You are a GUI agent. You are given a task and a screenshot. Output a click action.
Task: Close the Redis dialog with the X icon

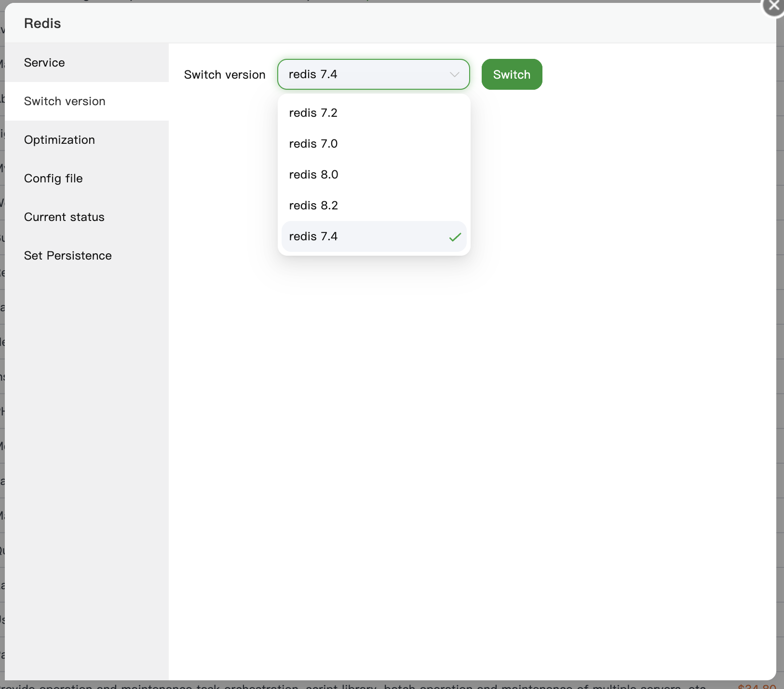click(x=773, y=6)
